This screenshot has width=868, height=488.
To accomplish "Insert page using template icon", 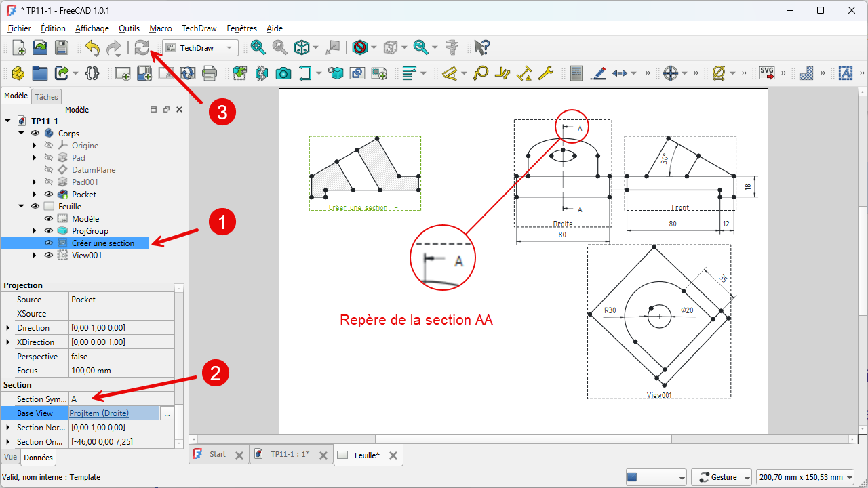I will (x=144, y=73).
